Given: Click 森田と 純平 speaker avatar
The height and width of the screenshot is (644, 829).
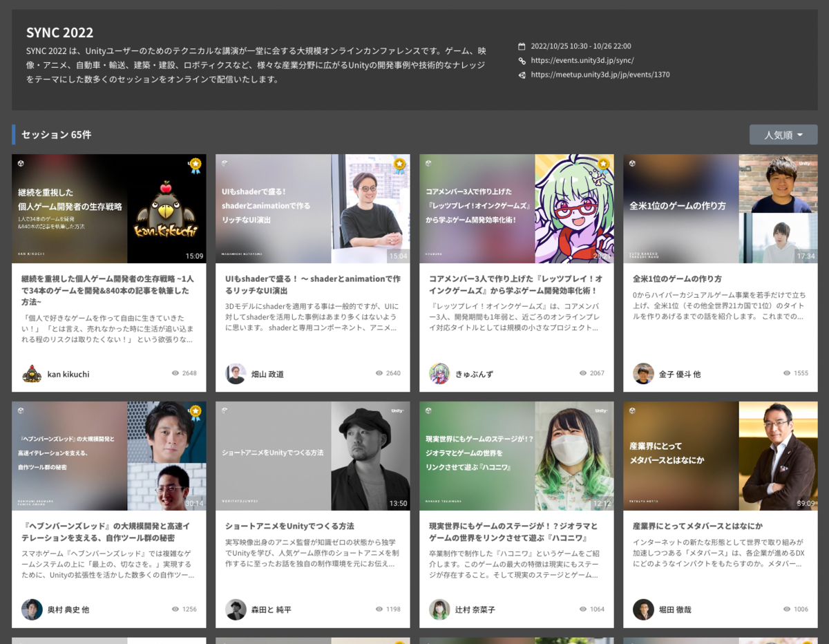Looking at the screenshot, I should 236,609.
